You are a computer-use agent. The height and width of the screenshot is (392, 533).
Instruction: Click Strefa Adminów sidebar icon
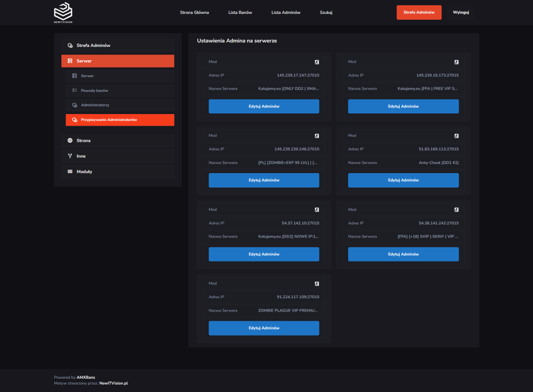point(70,45)
